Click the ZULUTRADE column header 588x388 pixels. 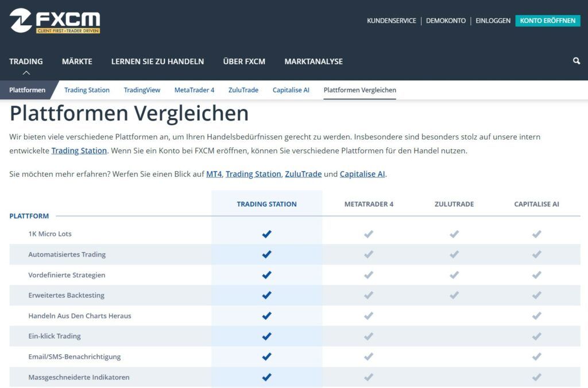tap(454, 204)
